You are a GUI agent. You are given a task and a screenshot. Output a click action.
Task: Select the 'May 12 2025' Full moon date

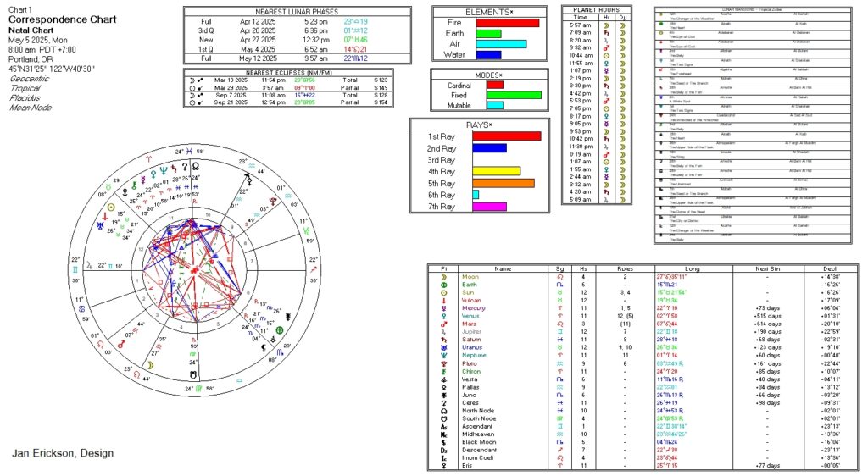click(x=258, y=58)
